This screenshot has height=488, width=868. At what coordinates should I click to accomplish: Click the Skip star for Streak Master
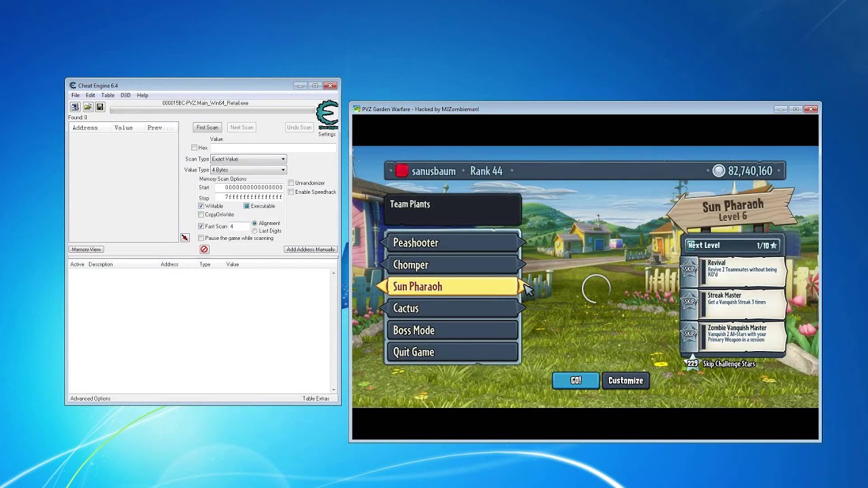[690, 302]
